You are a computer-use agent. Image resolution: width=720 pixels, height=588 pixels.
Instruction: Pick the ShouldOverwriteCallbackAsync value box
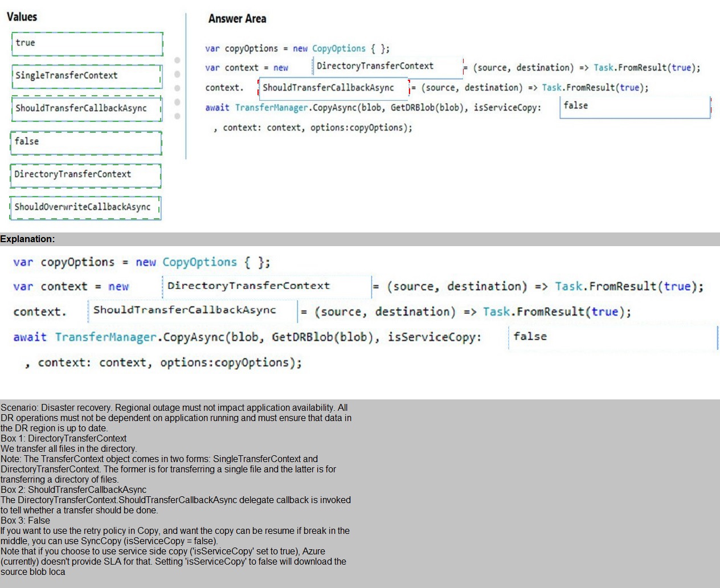tap(85, 207)
